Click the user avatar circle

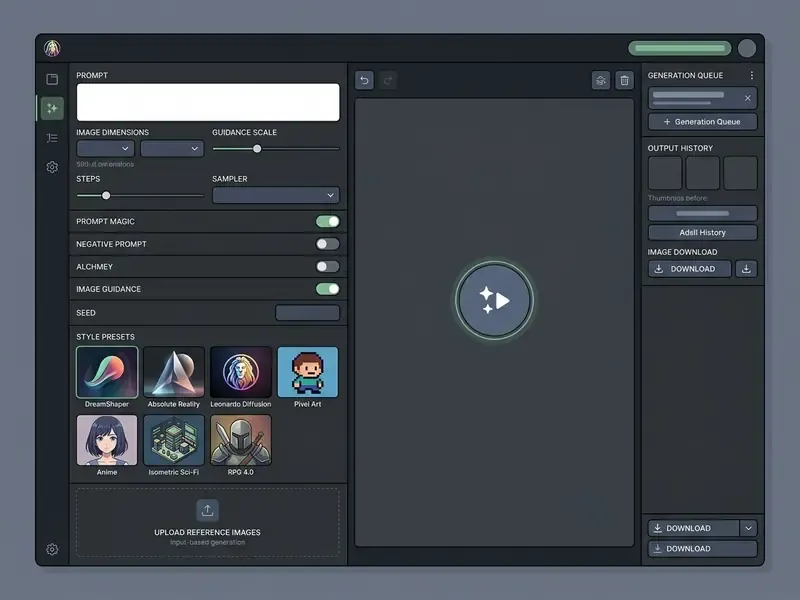(x=747, y=48)
